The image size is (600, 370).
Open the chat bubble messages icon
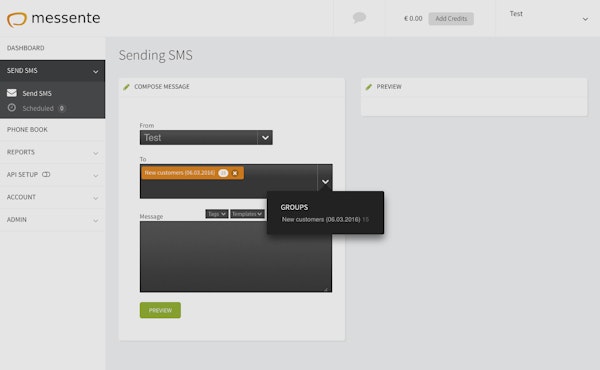[359, 18]
